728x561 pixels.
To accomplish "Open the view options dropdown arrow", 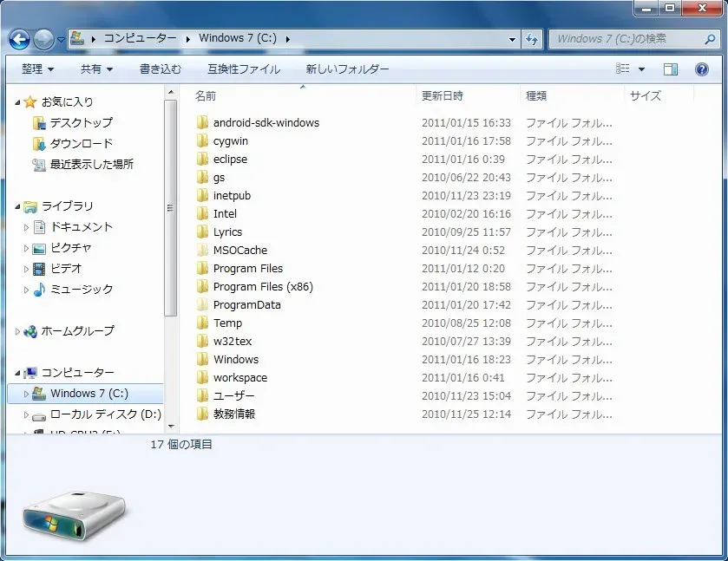I will click(642, 69).
